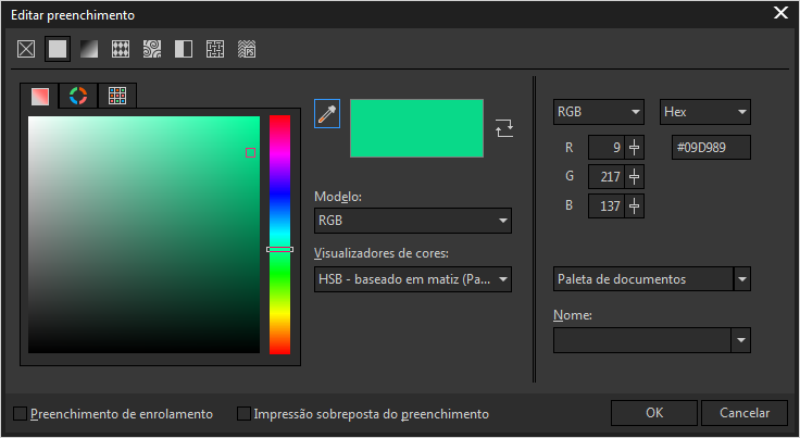
Task: Click the B value field
Action: [606, 206]
